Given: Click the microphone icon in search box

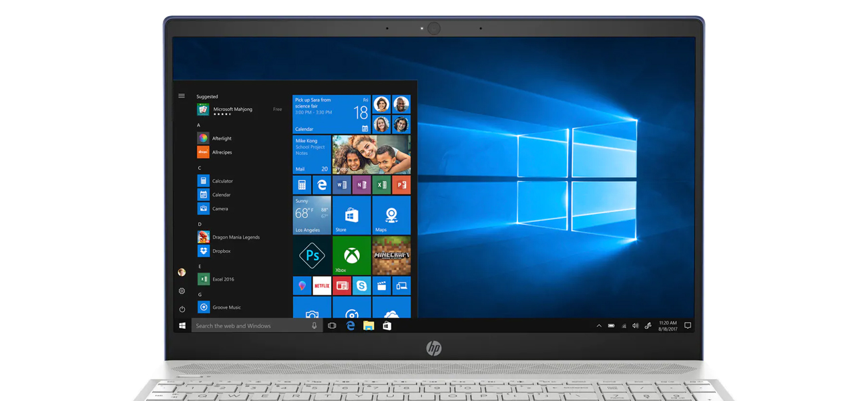Looking at the screenshot, I should (x=314, y=326).
